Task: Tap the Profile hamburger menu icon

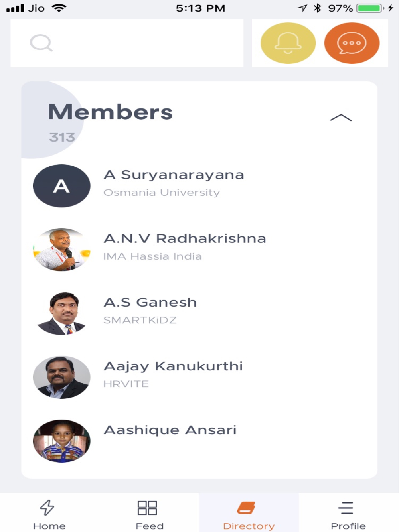Action: (346, 508)
